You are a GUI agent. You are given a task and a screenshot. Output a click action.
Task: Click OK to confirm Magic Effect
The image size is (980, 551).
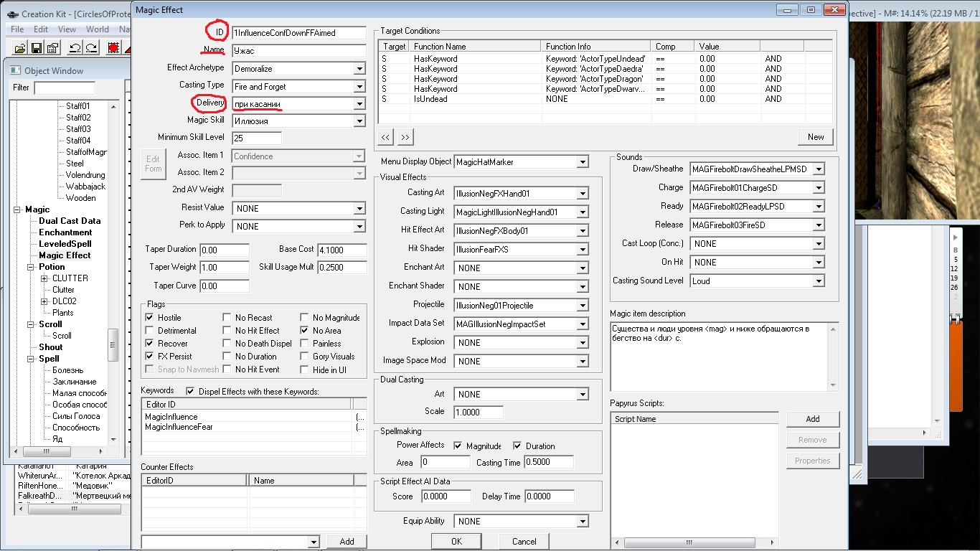(456, 542)
